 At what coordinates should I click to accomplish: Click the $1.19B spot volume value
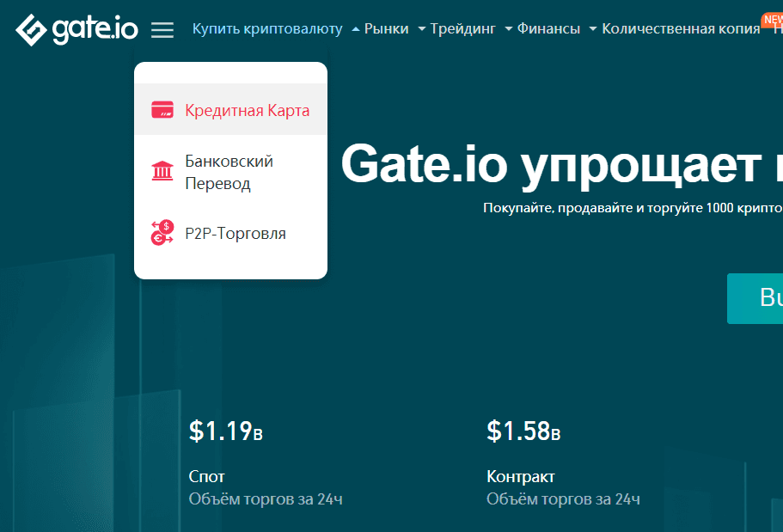coord(226,431)
